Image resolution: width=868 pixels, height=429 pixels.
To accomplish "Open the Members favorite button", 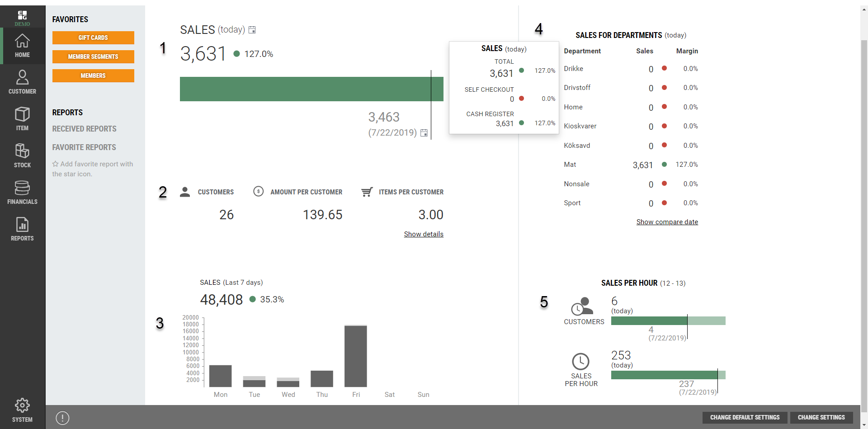I will pos(93,75).
